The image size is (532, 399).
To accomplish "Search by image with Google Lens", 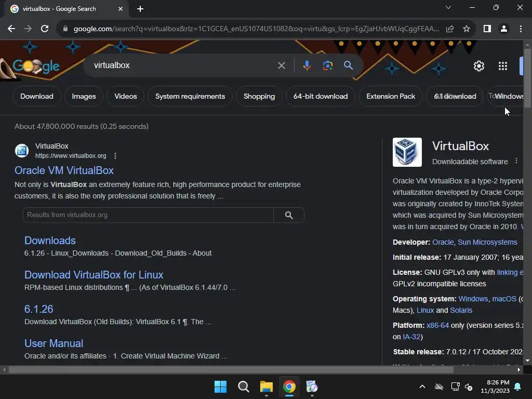I will 327,65.
